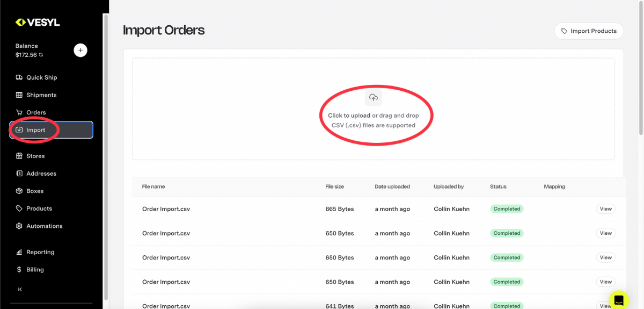This screenshot has width=644, height=309.
Task: Click the page vertical scrollbar
Action: (641, 67)
